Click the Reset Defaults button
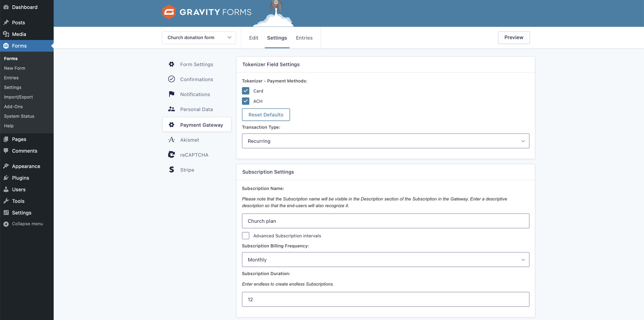Image resolution: width=644 pixels, height=320 pixels. point(266,114)
